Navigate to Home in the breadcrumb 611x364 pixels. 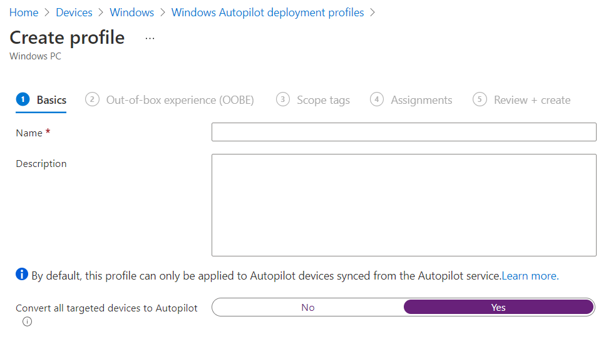tap(24, 13)
